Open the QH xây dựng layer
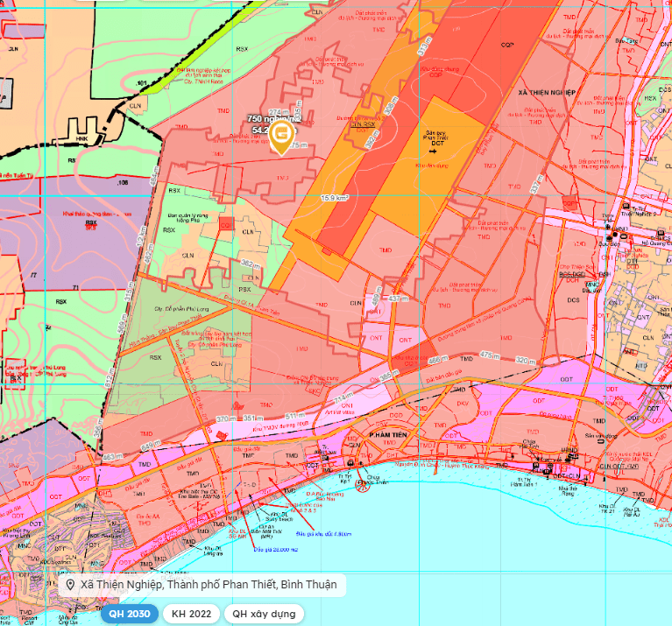 (x=264, y=614)
